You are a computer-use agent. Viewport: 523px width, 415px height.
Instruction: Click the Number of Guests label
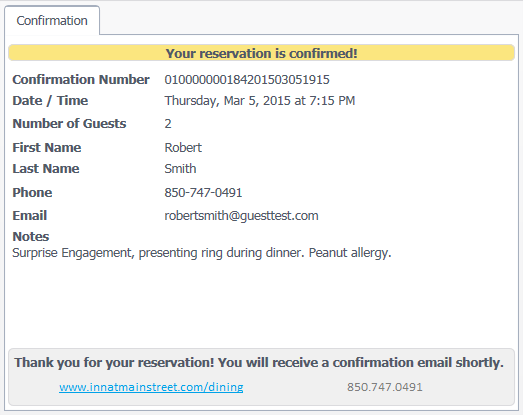(69, 124)
